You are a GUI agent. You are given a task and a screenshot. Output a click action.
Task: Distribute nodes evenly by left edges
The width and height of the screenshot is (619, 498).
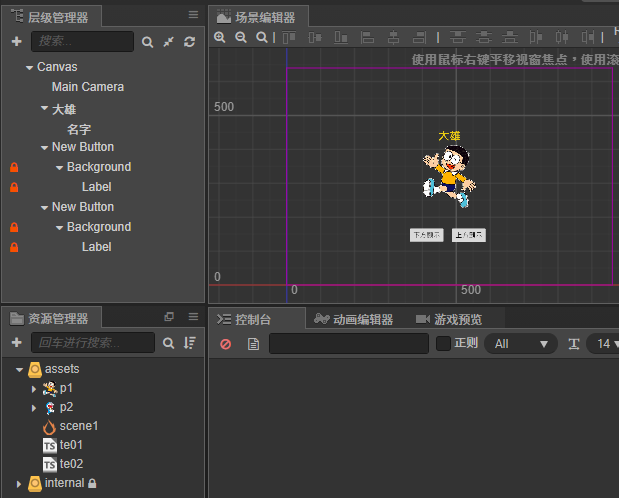pos(536,38)
